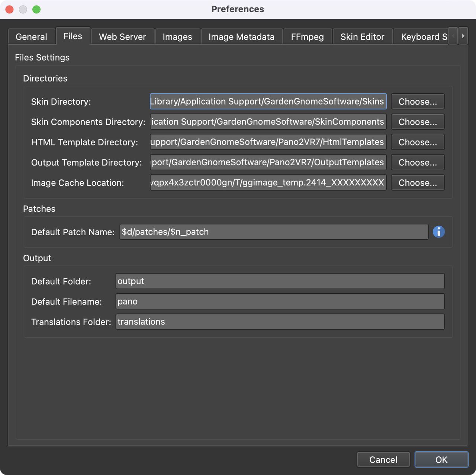Choose a different HTML Template Directory
The height and width of the screenshot is (475, 476).
[x=418, y=142]
